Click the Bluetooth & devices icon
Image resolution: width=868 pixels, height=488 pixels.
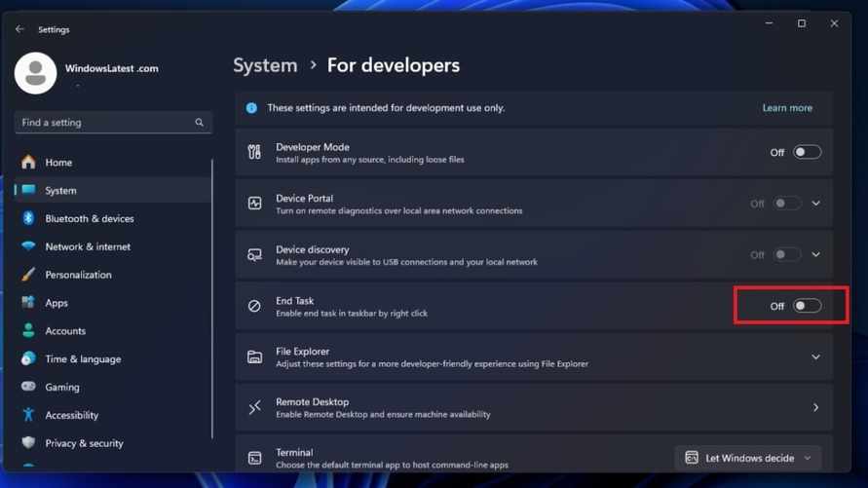coord(28,219)
